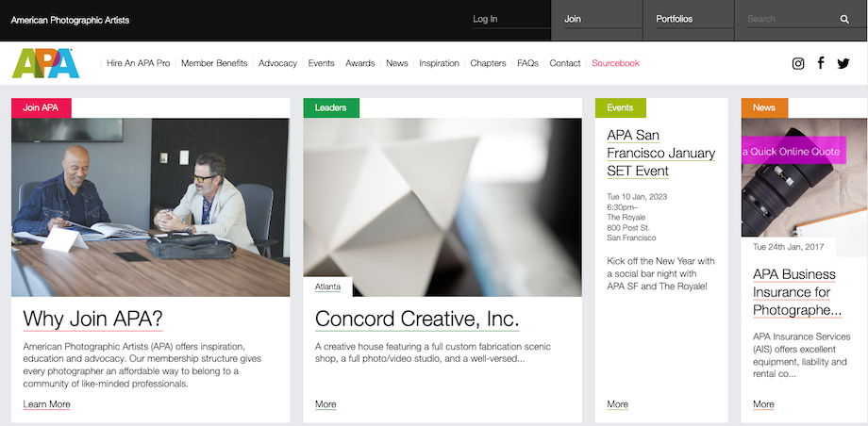Screen dimensions: 868x426
Task: Open the APA Facebook page icon
Action: tap(821, 63)
